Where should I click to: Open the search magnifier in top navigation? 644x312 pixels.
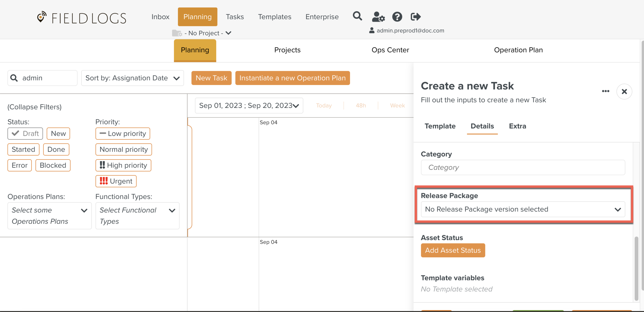(x=357, y=16)
